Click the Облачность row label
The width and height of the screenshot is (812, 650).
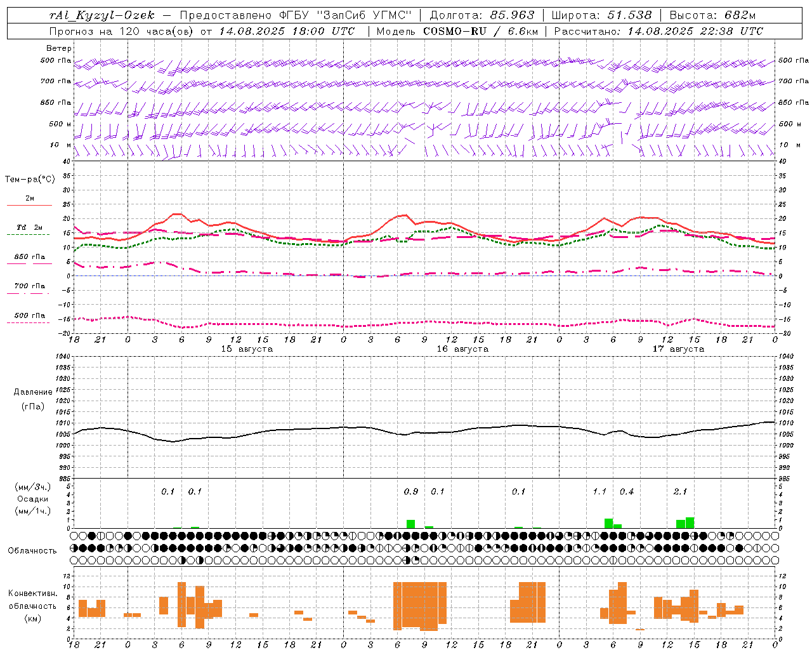[32, 551]
